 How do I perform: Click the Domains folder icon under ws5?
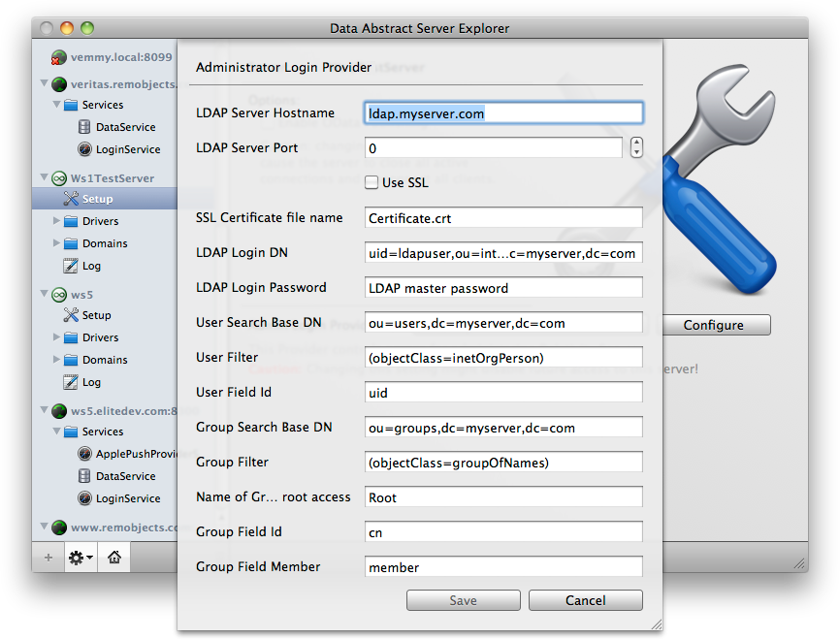point(71,360)
